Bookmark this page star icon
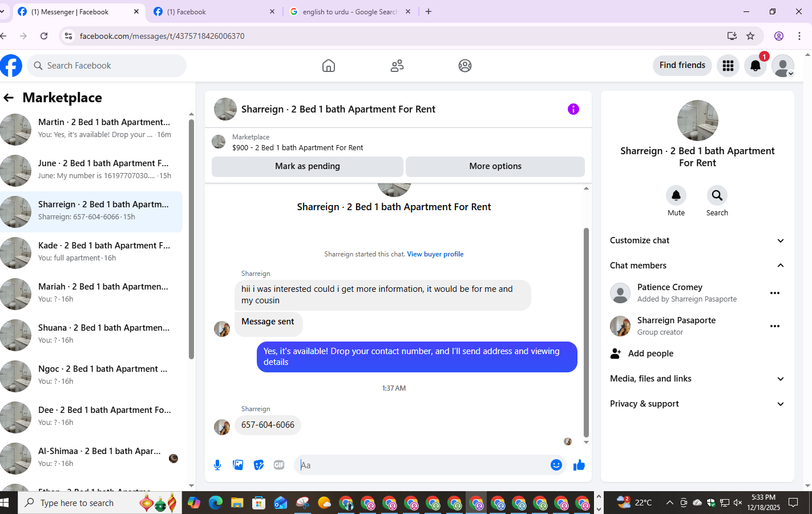This screenshot has height=514, width=812. [750, 36]
